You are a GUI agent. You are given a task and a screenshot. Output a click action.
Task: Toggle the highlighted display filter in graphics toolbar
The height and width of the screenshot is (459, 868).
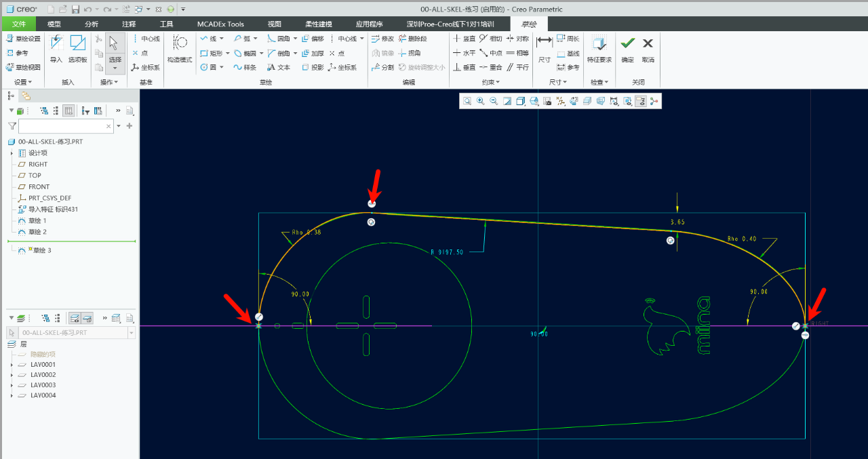pos(640,101)
